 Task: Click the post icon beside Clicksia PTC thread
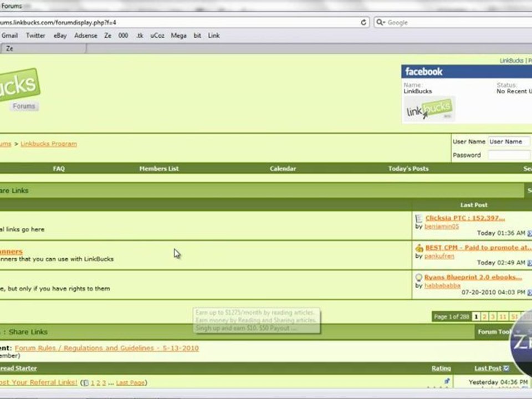(x=419, y=218)
